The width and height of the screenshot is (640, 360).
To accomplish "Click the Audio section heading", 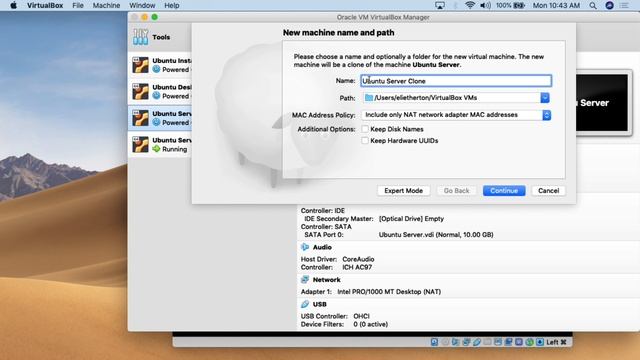I will 322,247.
